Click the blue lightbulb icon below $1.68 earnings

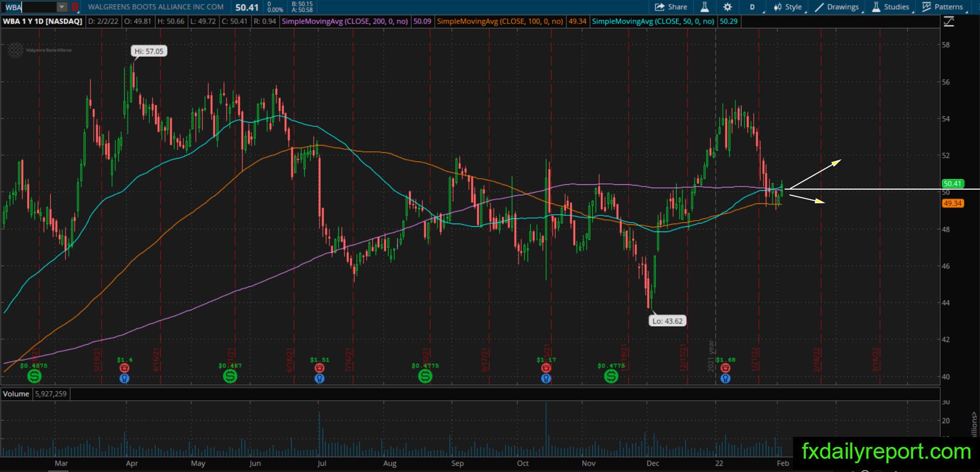point(725,378)
